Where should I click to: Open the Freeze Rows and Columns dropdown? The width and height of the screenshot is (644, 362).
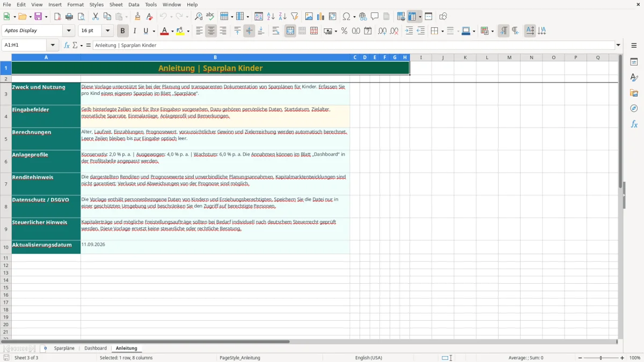pyautogui.click(x=420, y=17)
